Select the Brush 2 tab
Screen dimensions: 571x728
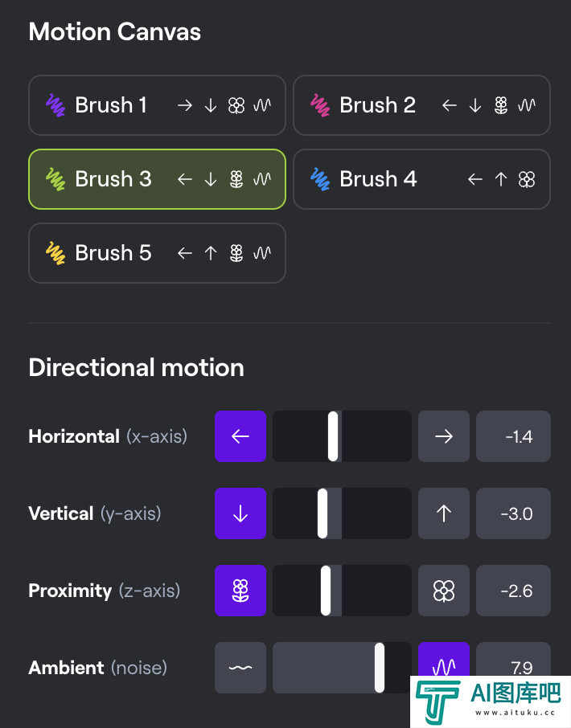pos(422,105)
